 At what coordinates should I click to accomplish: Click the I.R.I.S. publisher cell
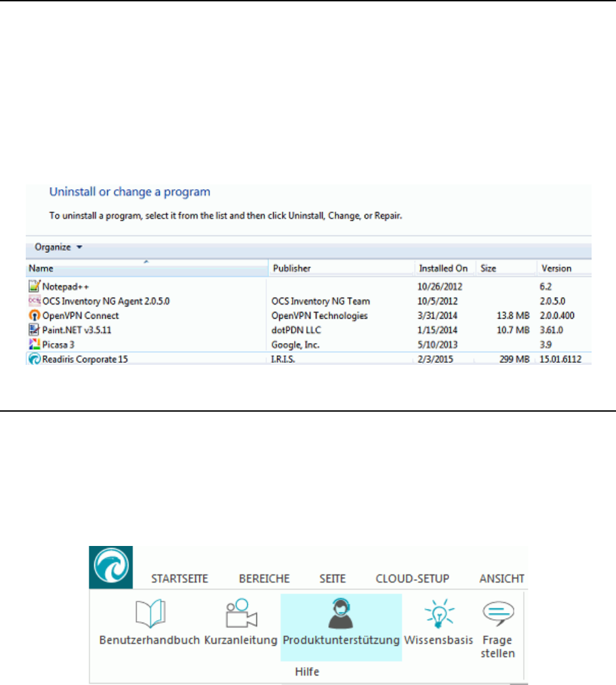point(283,359)
